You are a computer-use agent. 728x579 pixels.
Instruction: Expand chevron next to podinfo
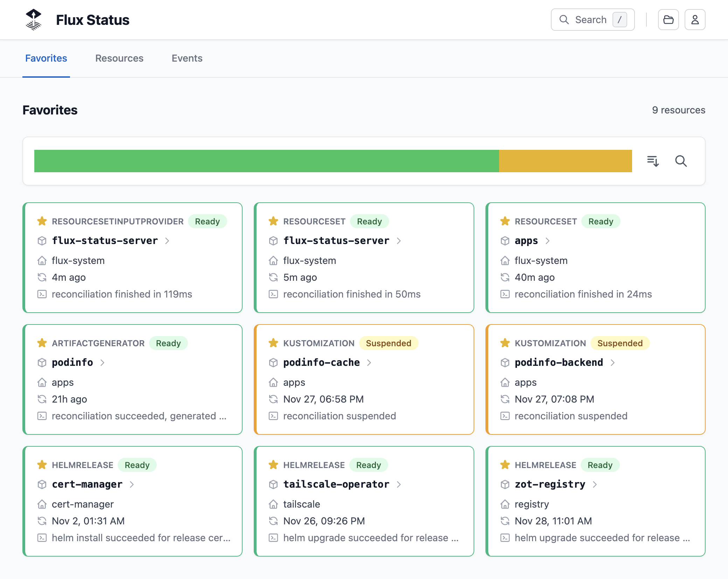[102, 363]
